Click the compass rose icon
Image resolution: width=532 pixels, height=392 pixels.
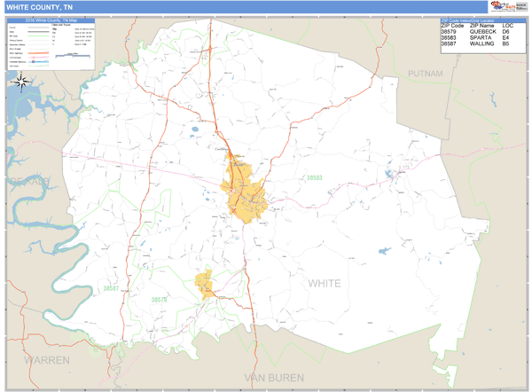(21, 82)
